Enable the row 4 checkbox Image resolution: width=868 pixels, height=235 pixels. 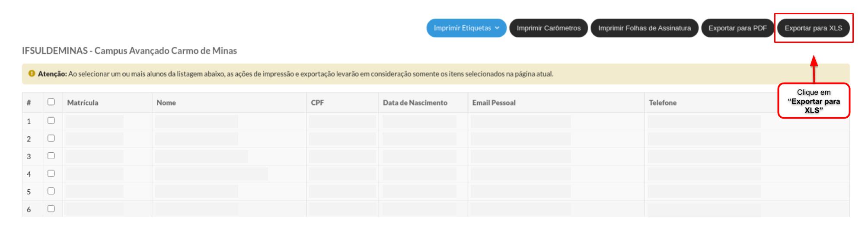point(51,174)
